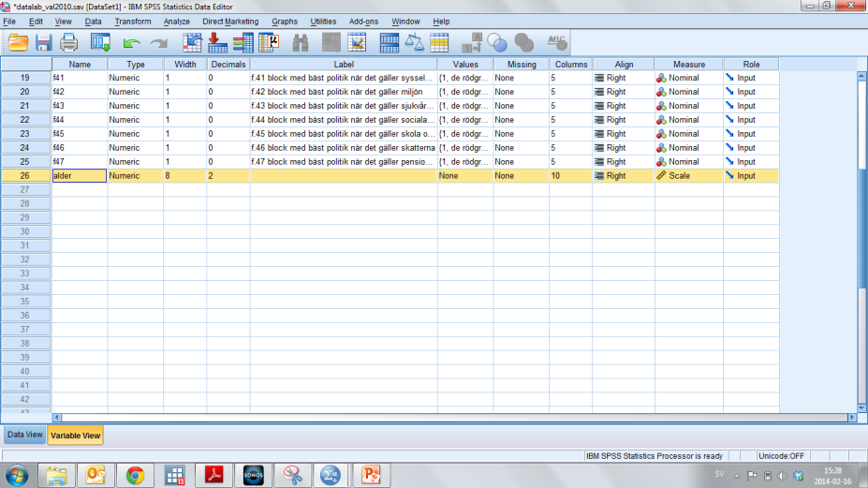Click the Insert Variable toolbar icon

pos(357,43)
